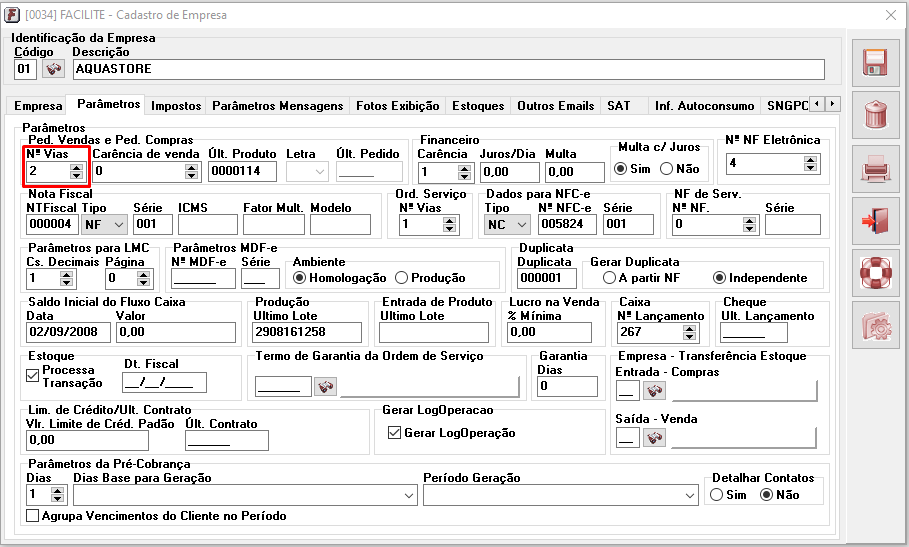This screenshot has height=547, width=909.
Task: Click the Nº Vias stepper in Ped. Vendas
Action: (x=77, y=172)
